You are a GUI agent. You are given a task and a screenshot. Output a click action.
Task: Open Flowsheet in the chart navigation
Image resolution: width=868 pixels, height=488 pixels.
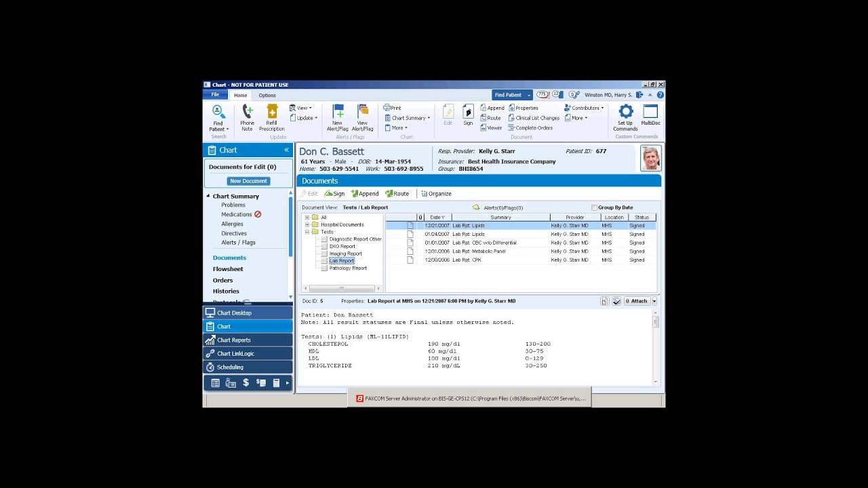228,269
